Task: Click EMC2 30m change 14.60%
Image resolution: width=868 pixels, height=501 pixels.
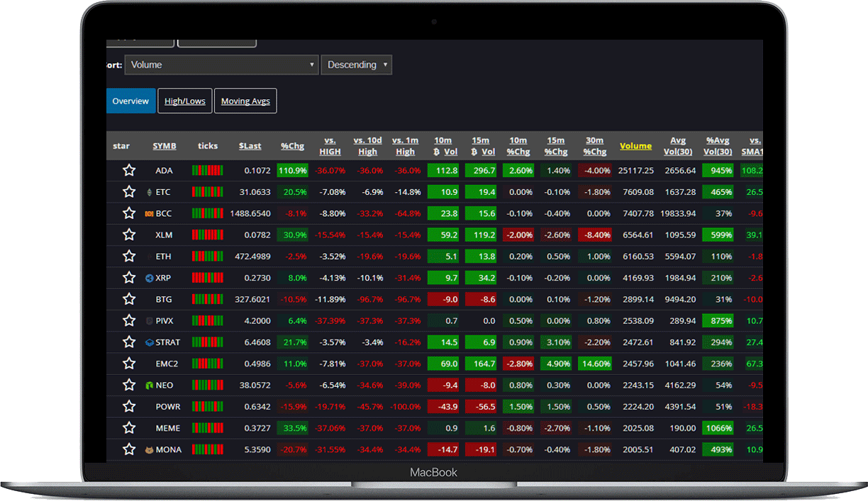Action: [x=594, y=364]
